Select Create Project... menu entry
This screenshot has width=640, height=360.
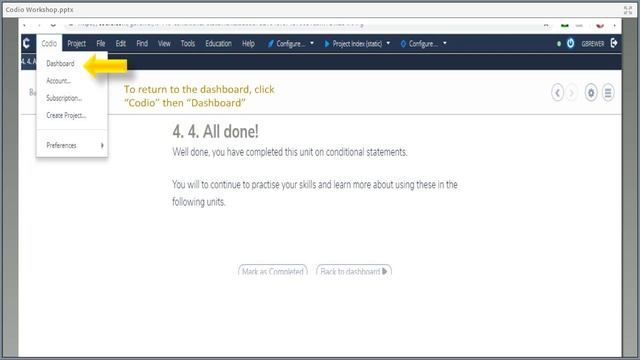[x=66, y=115]
